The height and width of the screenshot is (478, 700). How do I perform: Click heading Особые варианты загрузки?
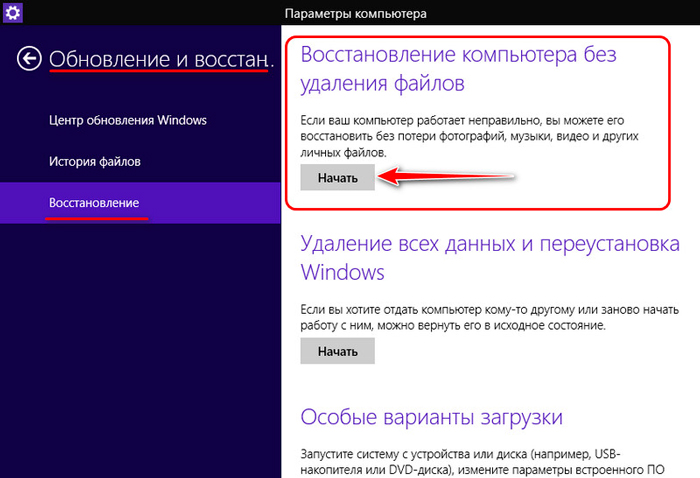pyautogui.click(x=431, y=417)
